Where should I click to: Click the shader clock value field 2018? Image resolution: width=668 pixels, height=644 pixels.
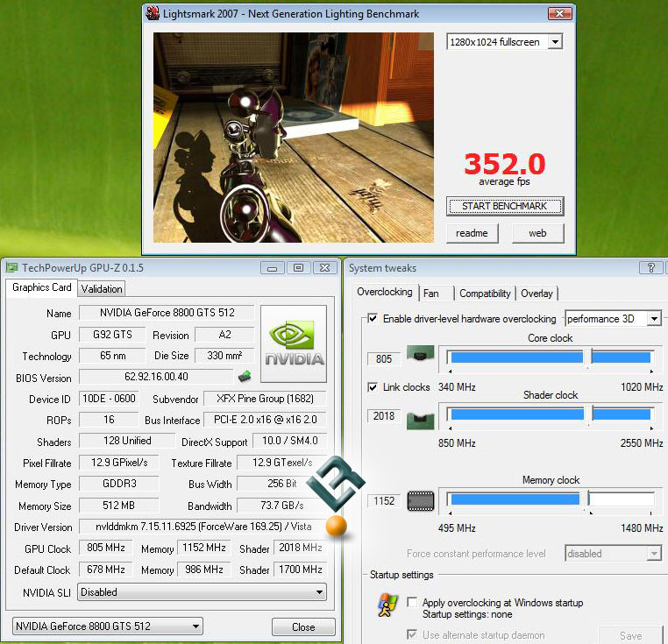pyautogui.click(x=384, y=415)
